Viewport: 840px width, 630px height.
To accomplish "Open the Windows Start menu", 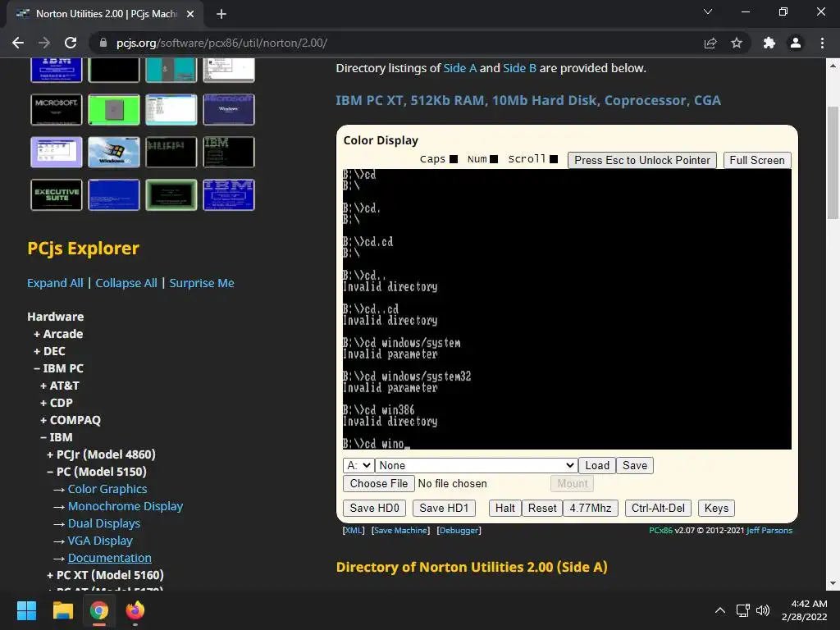I will point(26,610).
